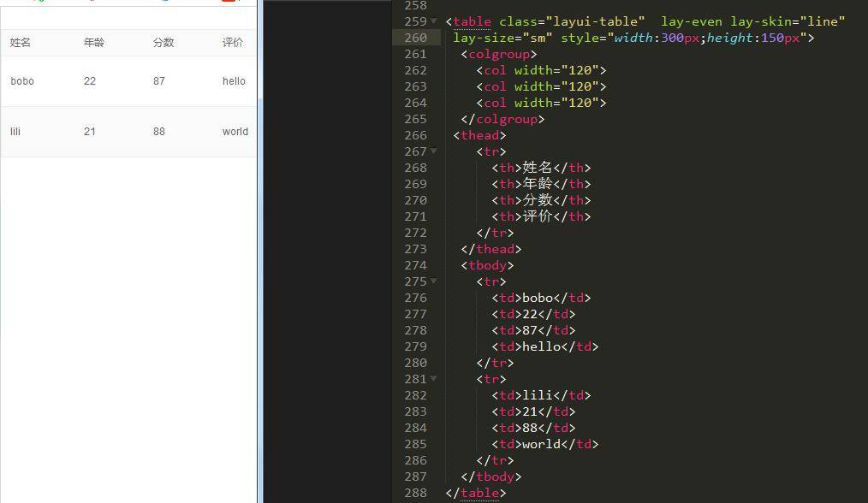868x503 pixels.
Task: Click the td world code line
Action: pyautogui.click(x=544, y=444)
